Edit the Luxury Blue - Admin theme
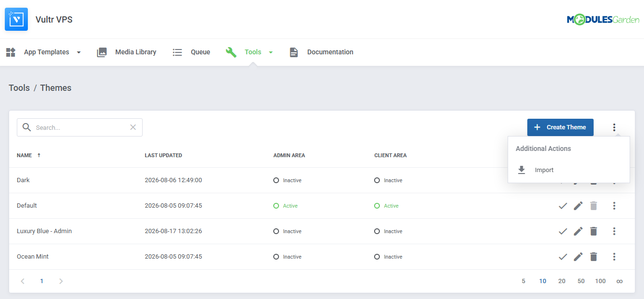This screenshot has width=644, height=299. (578, 231)
